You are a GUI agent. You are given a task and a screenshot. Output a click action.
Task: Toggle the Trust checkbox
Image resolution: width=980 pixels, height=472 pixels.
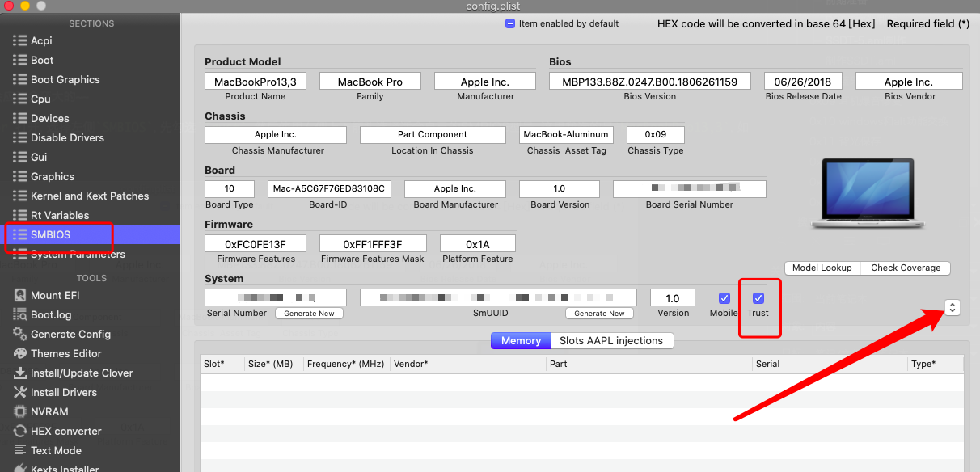coord(758,298)
